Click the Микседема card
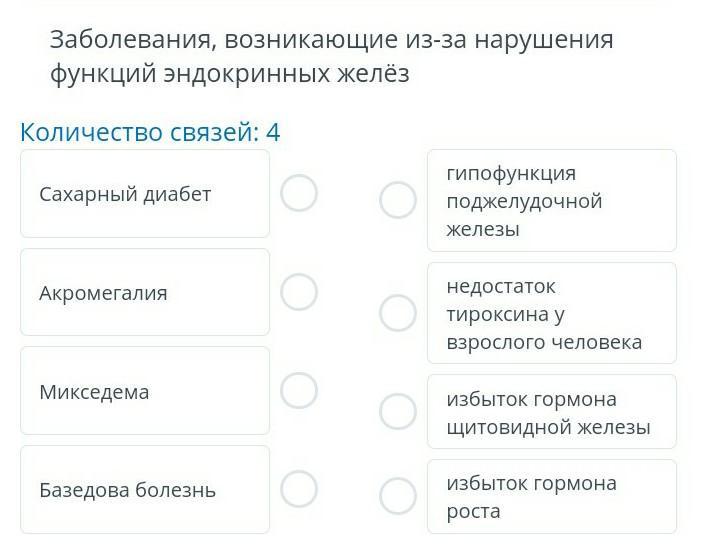 click(145, 391)
